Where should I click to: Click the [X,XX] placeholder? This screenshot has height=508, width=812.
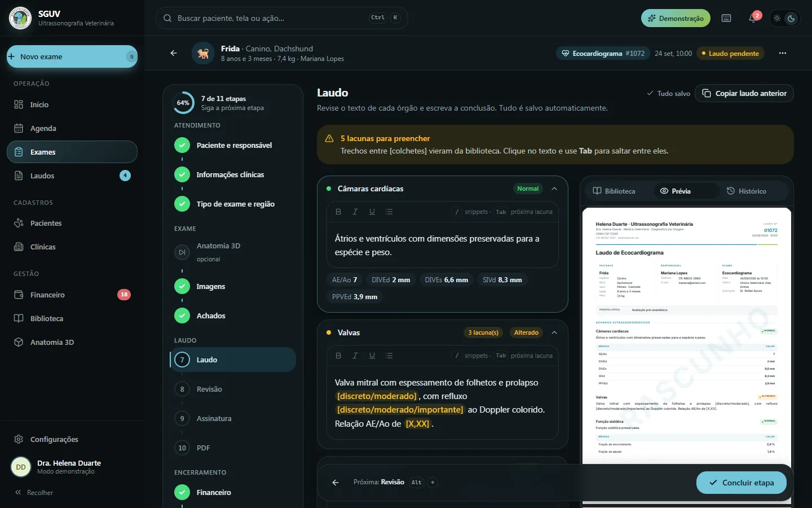(x=417, y=424)
